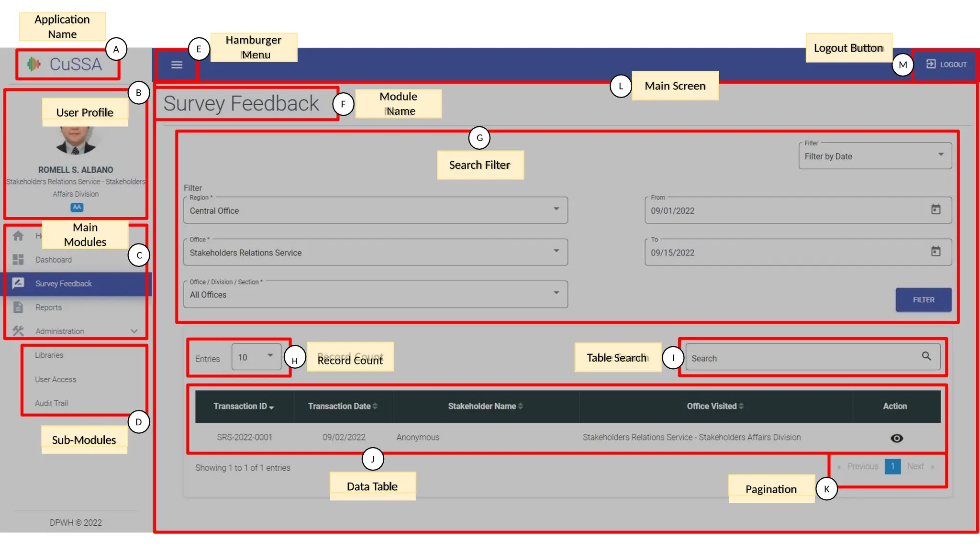Select Survey Feedback in the sidebar
Viewport: 980px width, 551px height.
click(x=64, y=284)
